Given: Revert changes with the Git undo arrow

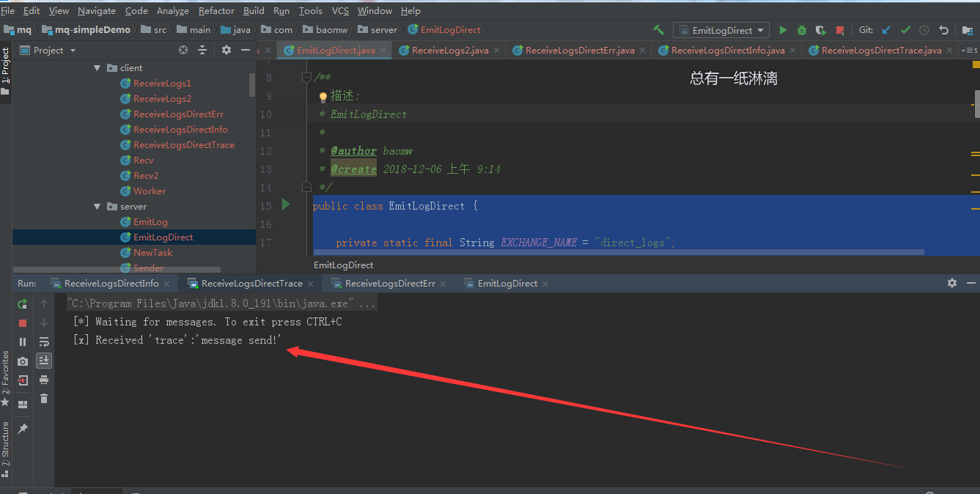Looking at the screenshot, I should (x=944, y=30).
